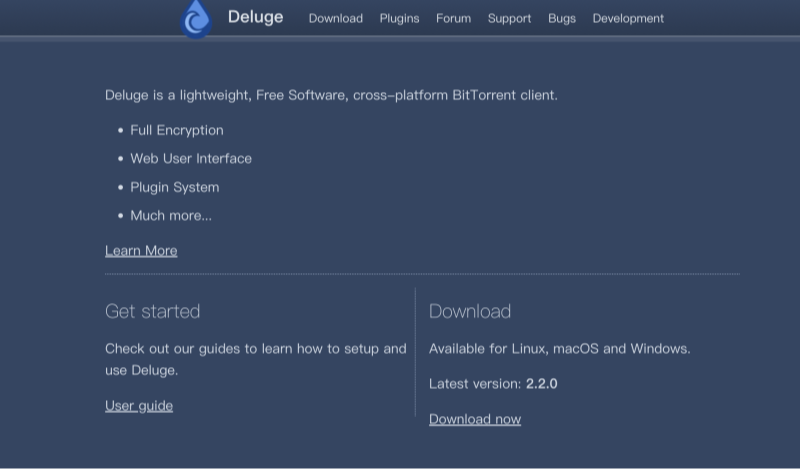Viewport: 800px width, 469px height.
Task: Click the Full Encryption bullet text
Action: 177,130
